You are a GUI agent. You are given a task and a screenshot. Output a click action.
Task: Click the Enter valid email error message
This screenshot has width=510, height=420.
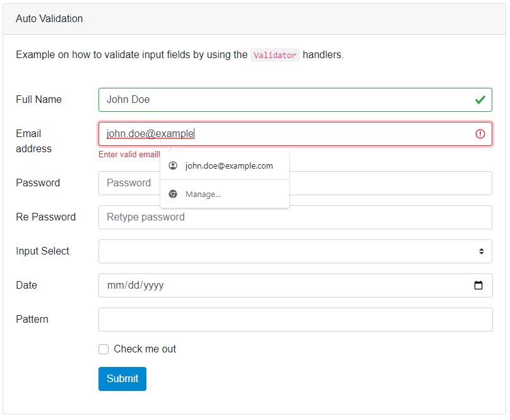click(129, 155)
